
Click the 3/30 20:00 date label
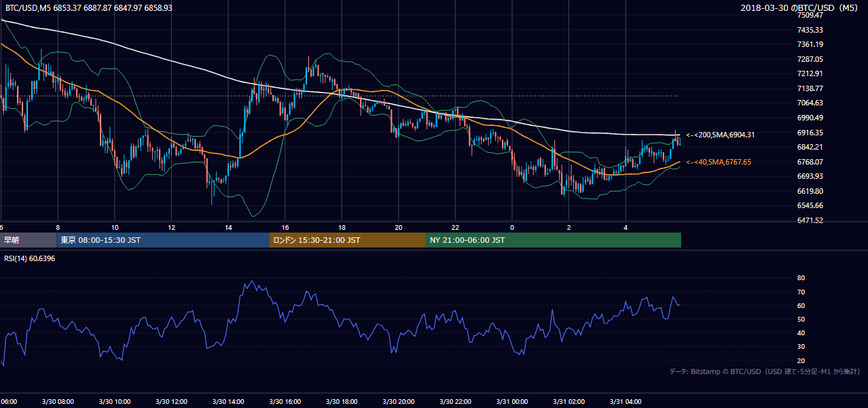[x=398, y=402]
